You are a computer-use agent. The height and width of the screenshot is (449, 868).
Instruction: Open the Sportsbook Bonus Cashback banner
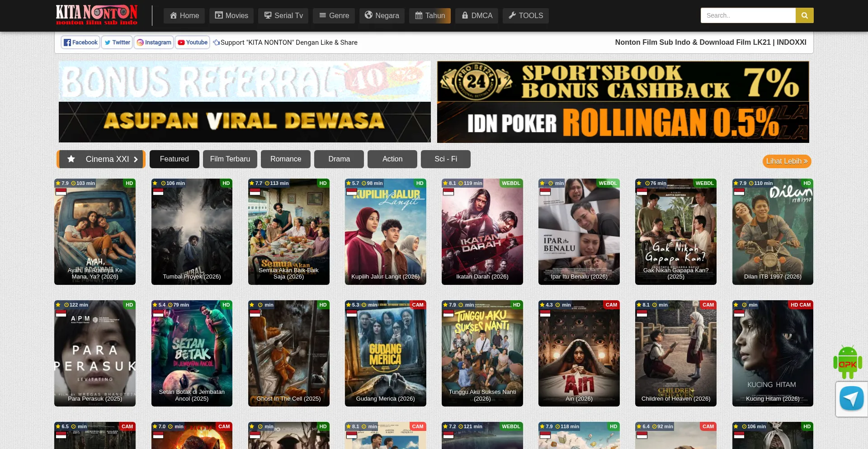click(x=623, y=81)
